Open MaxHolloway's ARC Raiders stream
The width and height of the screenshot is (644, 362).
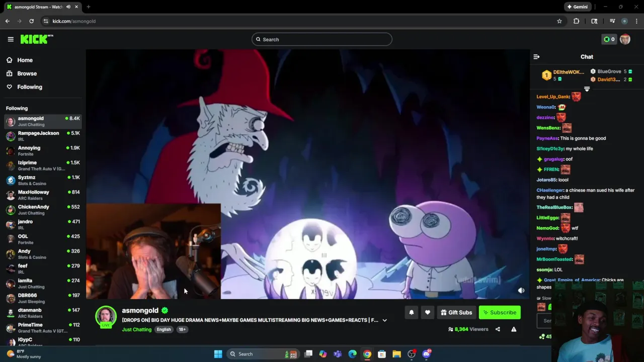click(43, 195)
